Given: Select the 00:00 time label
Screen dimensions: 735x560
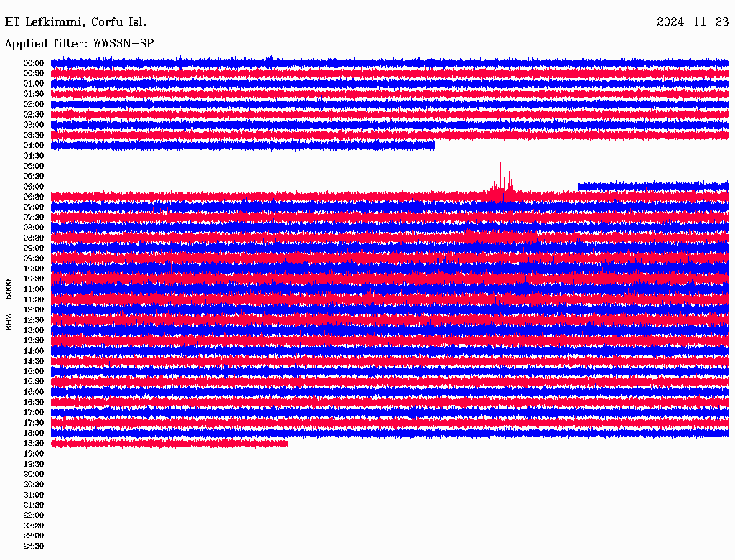Looking at the screenshot, I should [34, 63].
